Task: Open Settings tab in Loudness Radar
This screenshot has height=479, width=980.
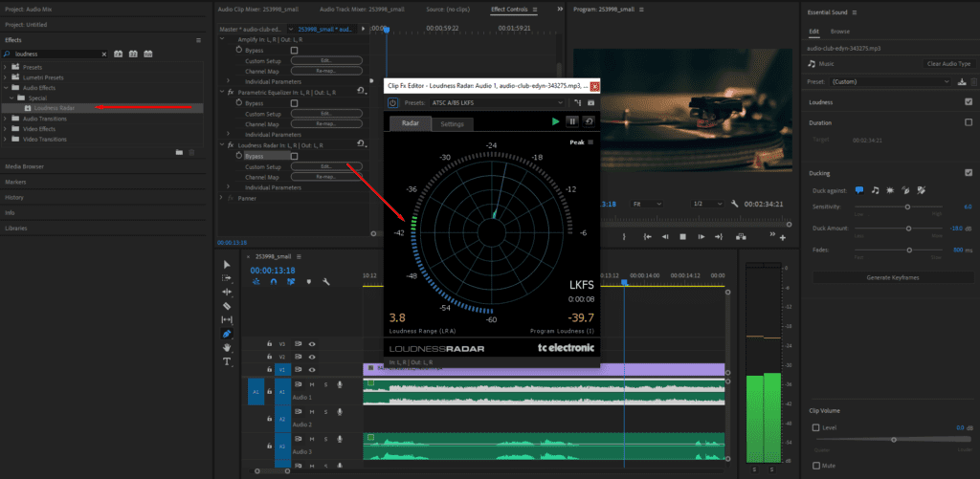Action: pos(453,124)
